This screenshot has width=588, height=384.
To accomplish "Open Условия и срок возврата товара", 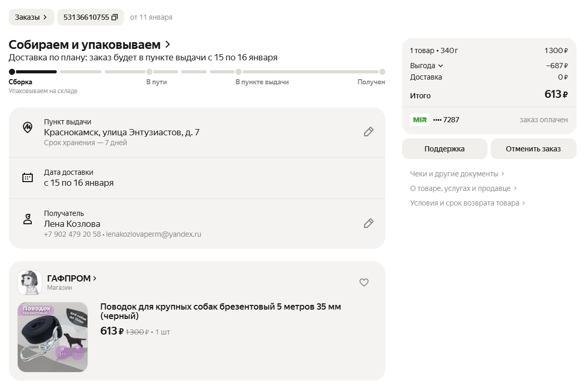I will pos(467,203).
